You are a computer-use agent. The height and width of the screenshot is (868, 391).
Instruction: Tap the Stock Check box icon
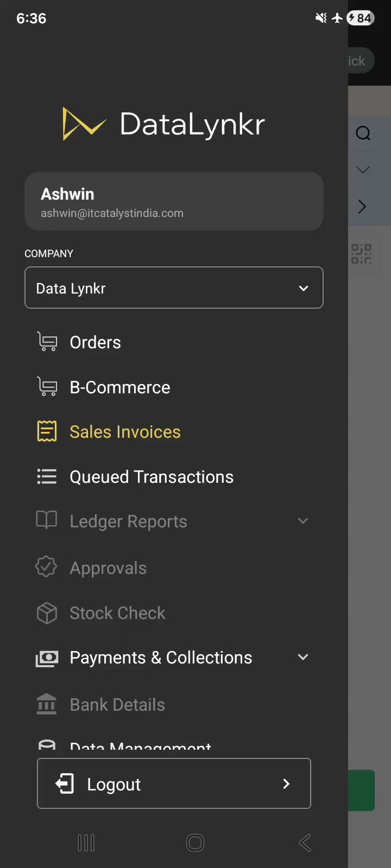[47, 613]
